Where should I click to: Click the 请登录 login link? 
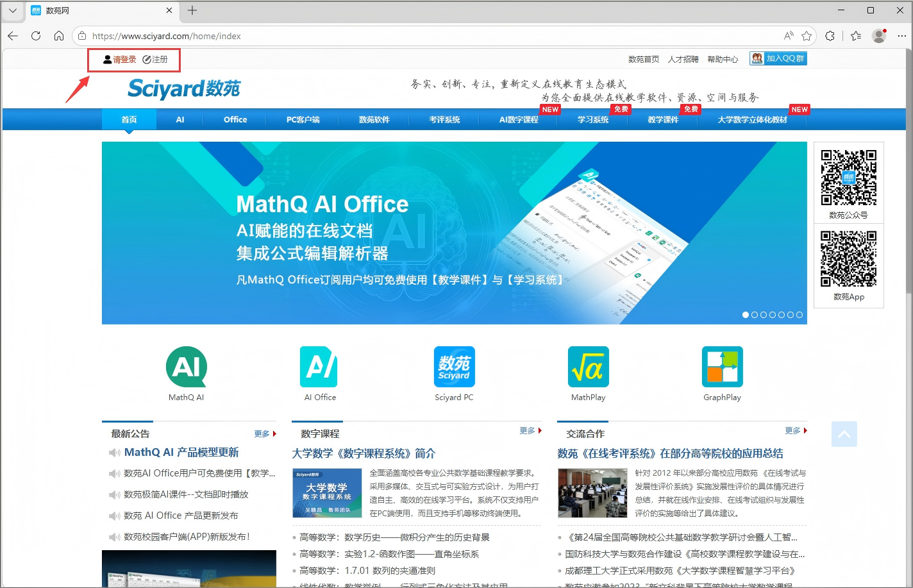coord(120,60)
